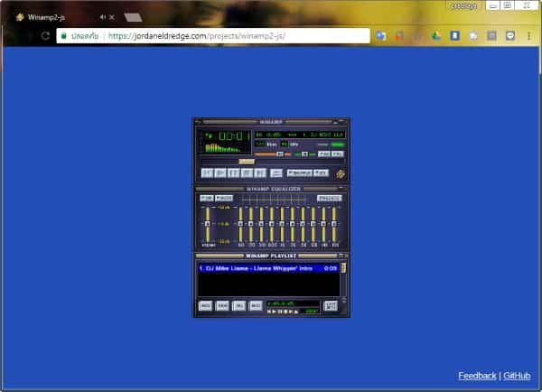Image resolution: width=542 pixels, height=392 pixels.
Task: Toggle the equalizer ON button
Action: click(206, 198)
